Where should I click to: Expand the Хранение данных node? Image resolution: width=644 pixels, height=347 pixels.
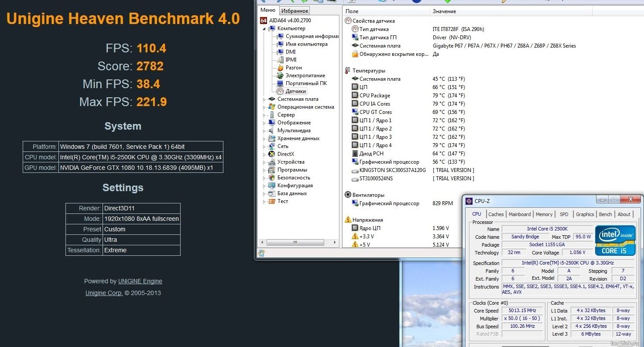coord(264,139)
